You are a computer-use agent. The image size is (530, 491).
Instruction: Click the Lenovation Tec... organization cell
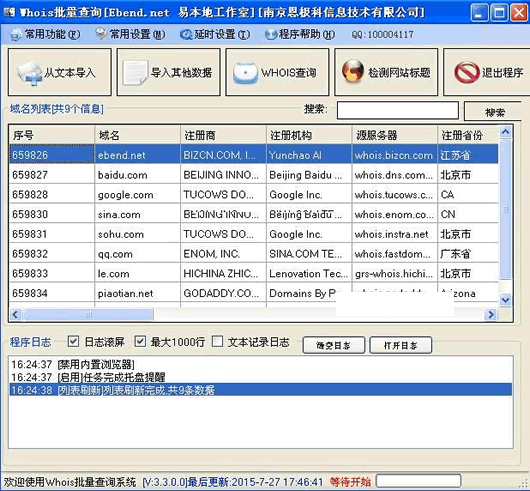309,273
